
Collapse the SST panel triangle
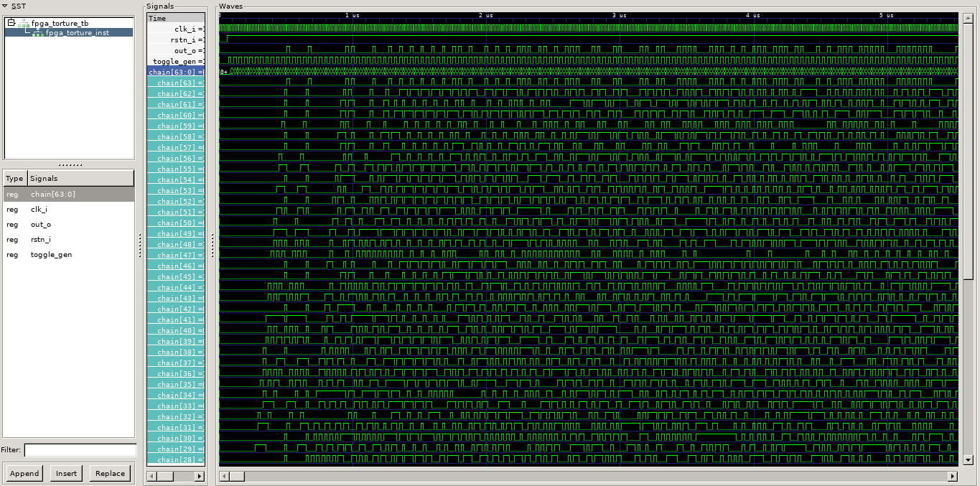5,6
